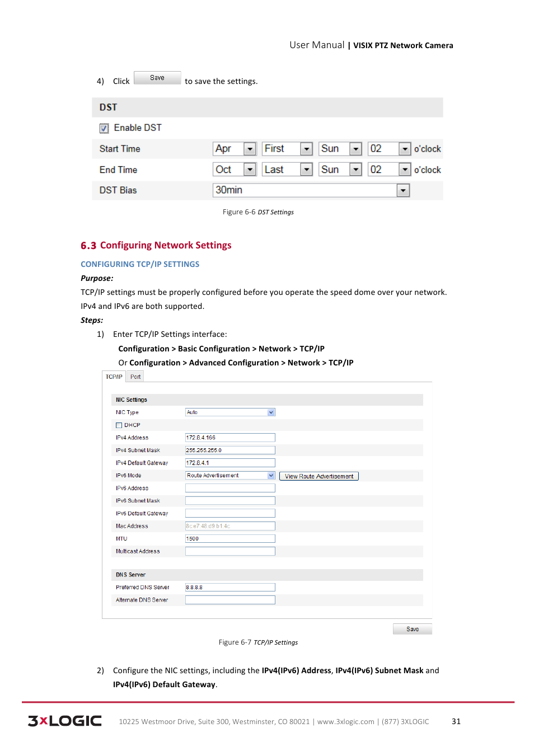The width and height of the screenshot is (534, 756).
Task: Click the Multicast Address input field
Action: (x=230, y=551)
